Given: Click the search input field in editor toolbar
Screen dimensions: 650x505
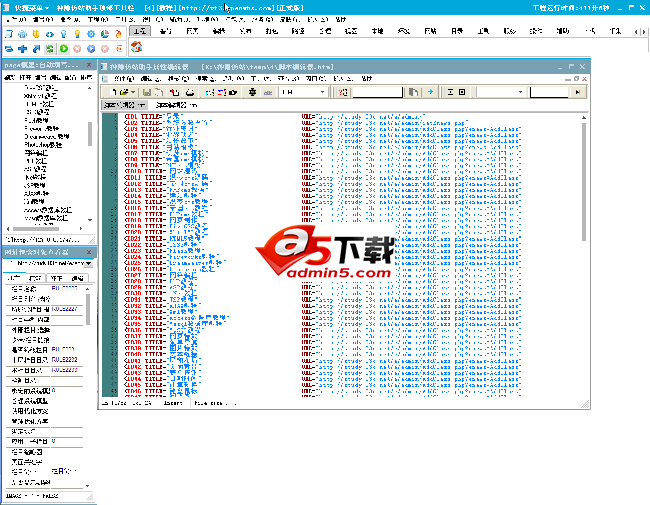Looking at the screenshot, I should tap(377, 92).
